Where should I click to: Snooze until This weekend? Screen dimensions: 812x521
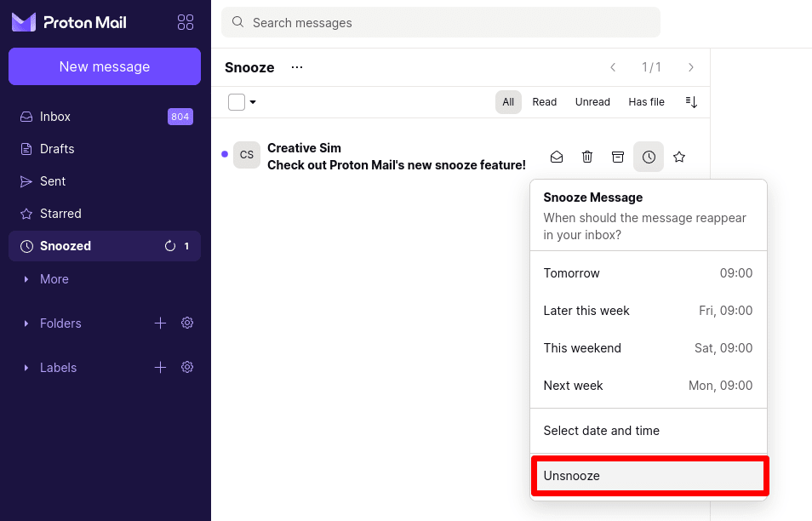pos(649,348)
